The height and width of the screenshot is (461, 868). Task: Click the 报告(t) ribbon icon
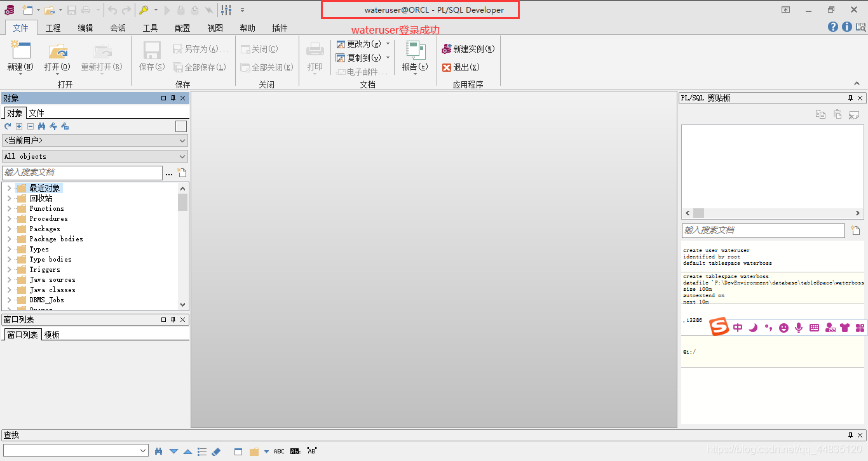point(415,51)
